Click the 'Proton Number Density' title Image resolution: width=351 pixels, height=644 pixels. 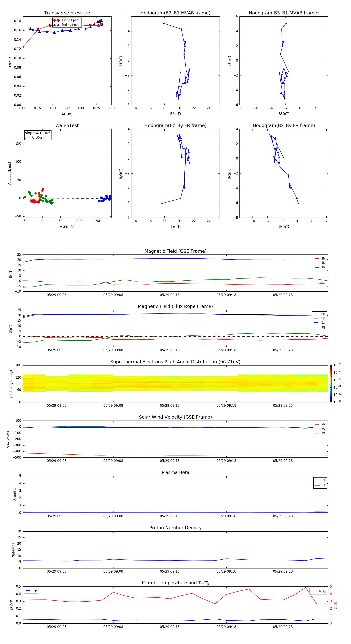tap(175, 528)
